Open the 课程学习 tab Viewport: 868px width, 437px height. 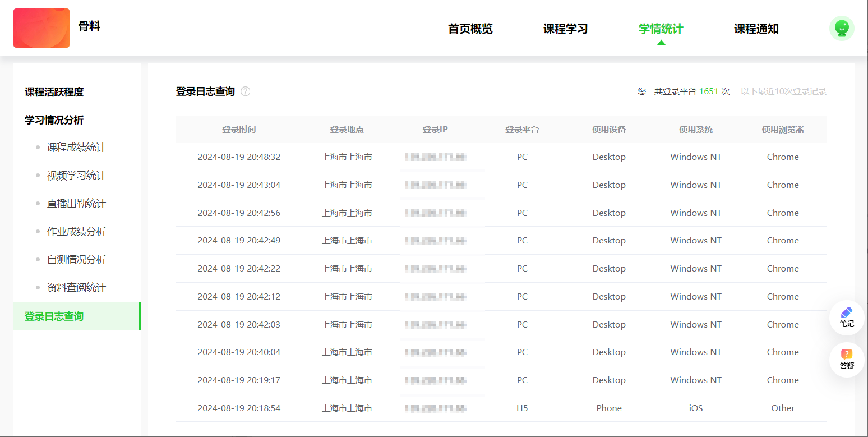click(565, 29)
